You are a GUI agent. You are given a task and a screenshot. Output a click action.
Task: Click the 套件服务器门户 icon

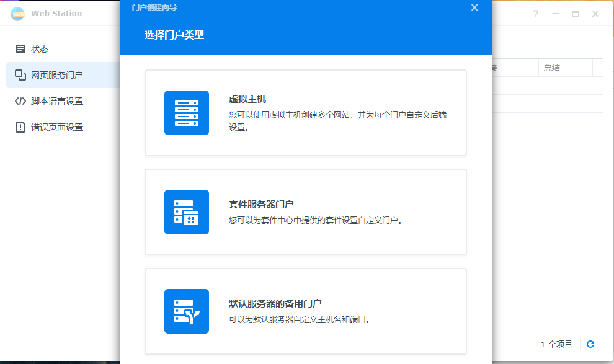pos(186,212)
